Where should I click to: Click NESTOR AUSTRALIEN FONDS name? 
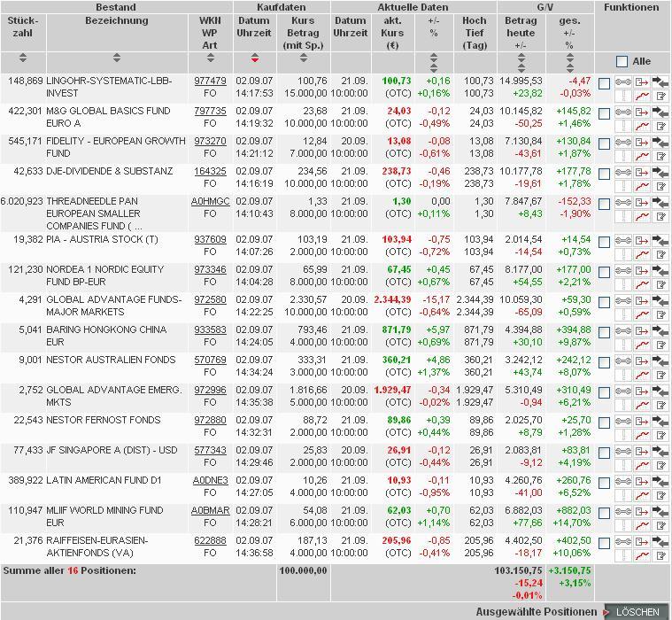[x=111, y=360]
